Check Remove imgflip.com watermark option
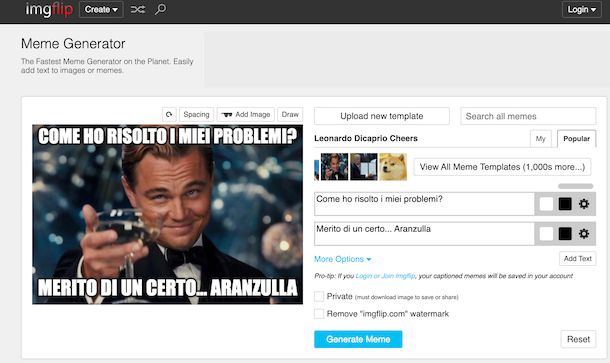 [x=319, y=314]
